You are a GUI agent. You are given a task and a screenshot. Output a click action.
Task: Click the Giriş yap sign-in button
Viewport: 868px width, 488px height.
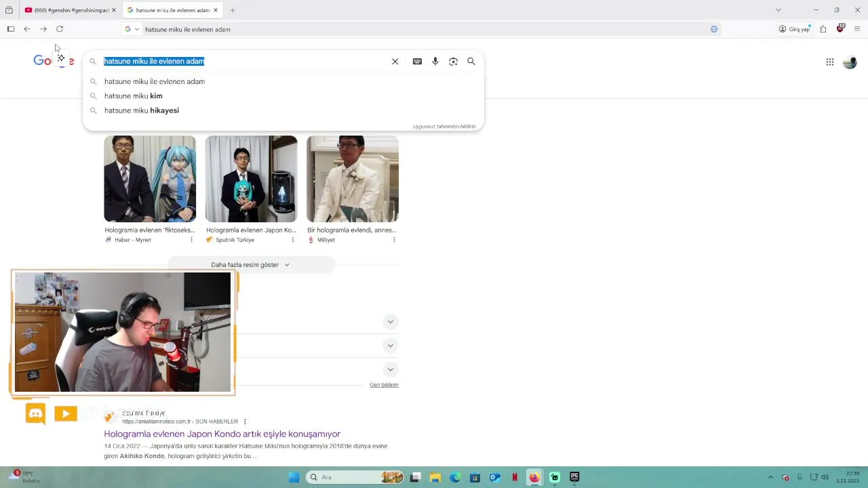tap(794, 29)
